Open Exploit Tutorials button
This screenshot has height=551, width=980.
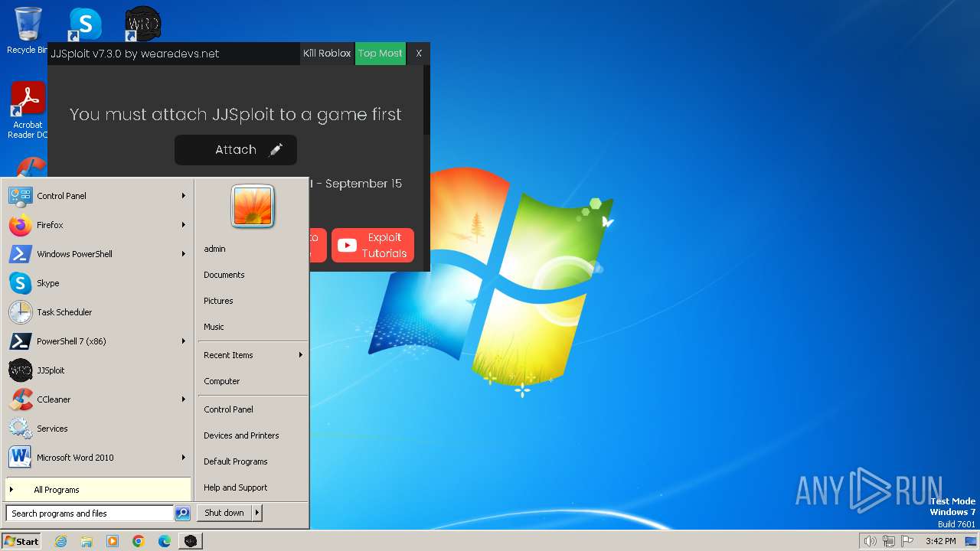coord(373,246)
